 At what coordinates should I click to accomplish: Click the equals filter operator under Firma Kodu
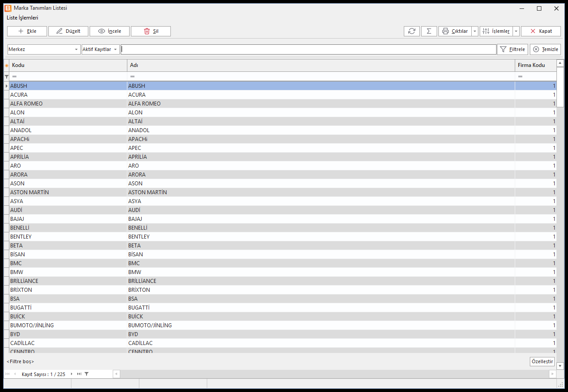pos(520,77)
